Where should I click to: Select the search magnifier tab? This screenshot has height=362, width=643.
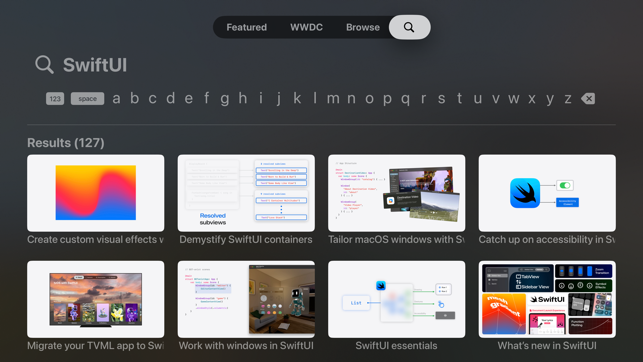click(409, 27)
